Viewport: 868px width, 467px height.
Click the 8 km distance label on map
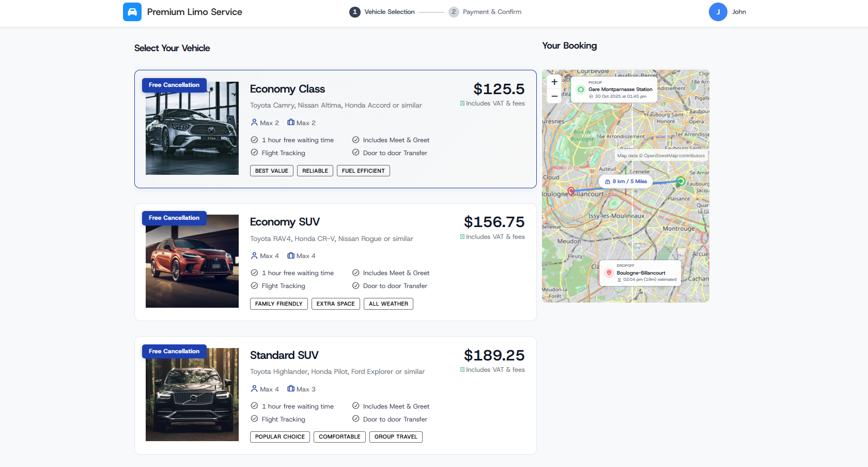point(626,182)
